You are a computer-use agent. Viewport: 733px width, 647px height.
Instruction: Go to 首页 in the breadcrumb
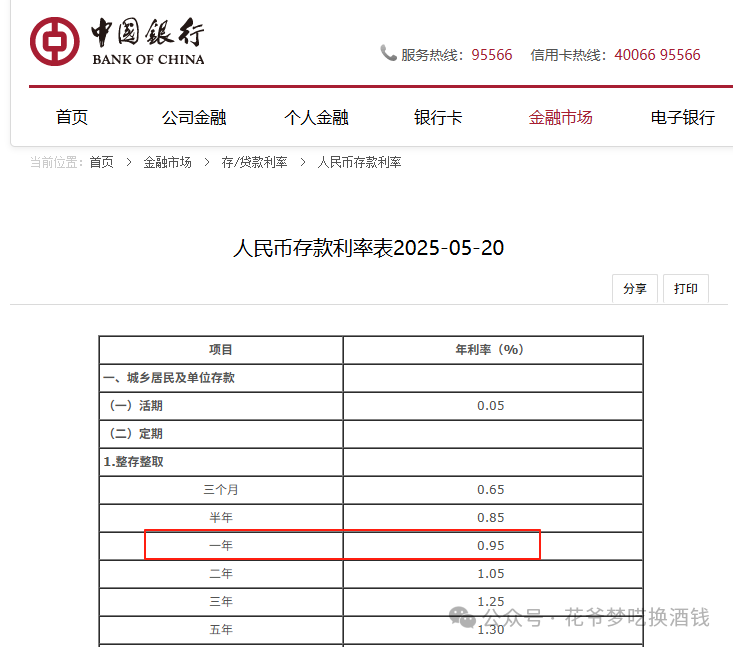[x=101, y=162]
